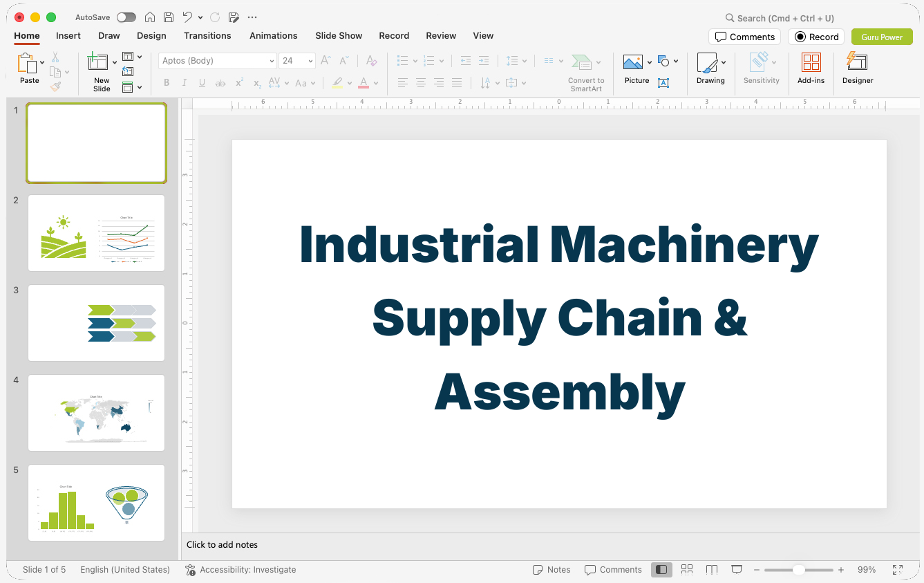Open the Draw tab
The width and height of the screenshot is (924, 583).
[x=109, y=36]
